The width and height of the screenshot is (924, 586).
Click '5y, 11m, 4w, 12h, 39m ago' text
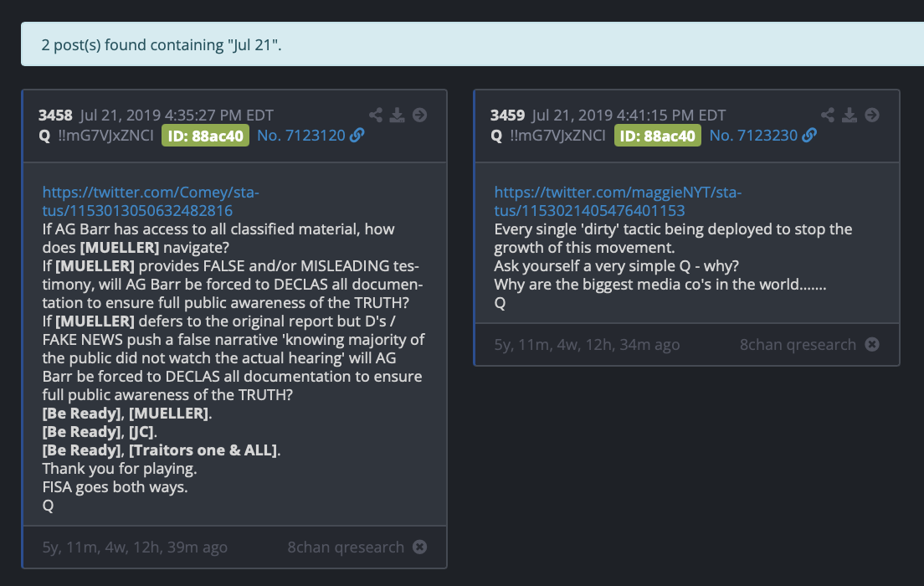click(x=135, y=547)
